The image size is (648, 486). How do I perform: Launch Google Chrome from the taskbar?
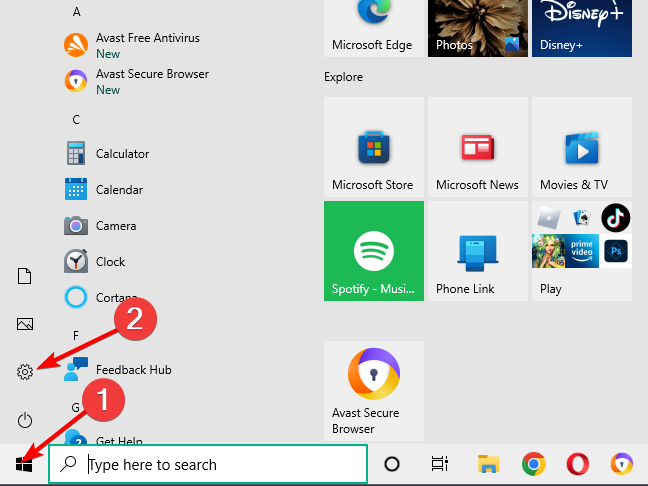coord(534,464)
